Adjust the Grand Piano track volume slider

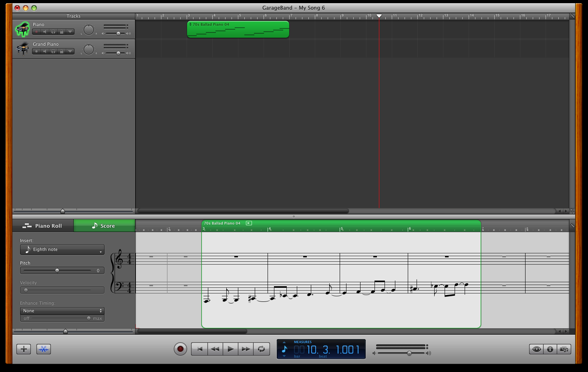tap(118, 53)
